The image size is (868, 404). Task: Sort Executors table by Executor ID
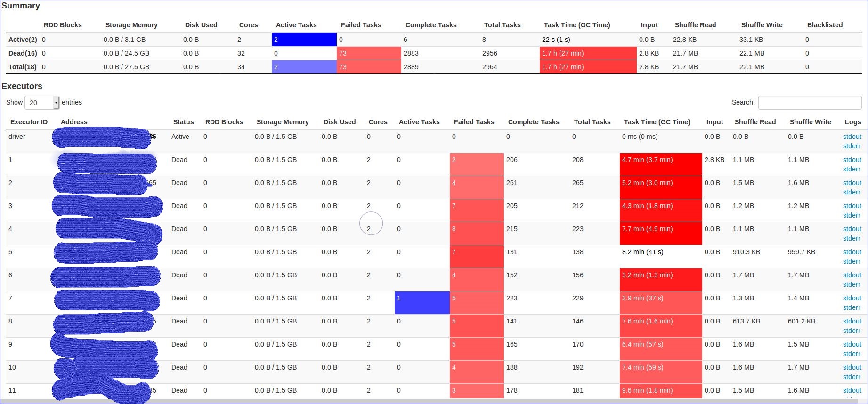click(29, 122)
